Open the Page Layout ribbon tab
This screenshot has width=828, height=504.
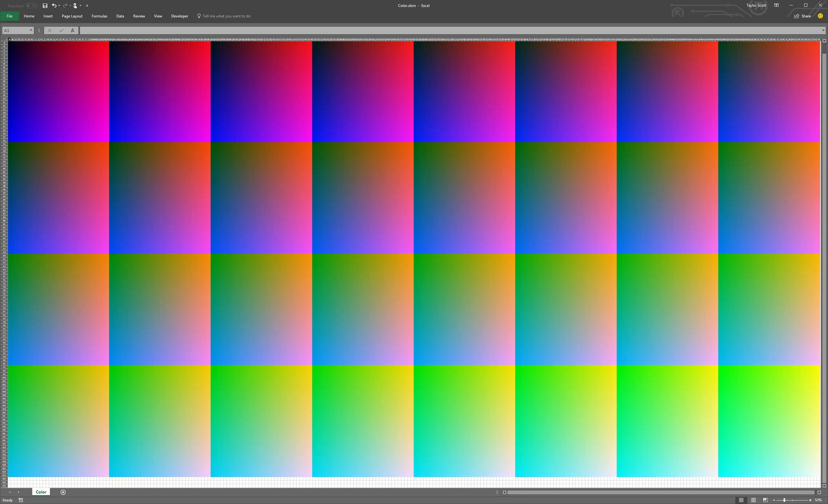click(72, 16)
